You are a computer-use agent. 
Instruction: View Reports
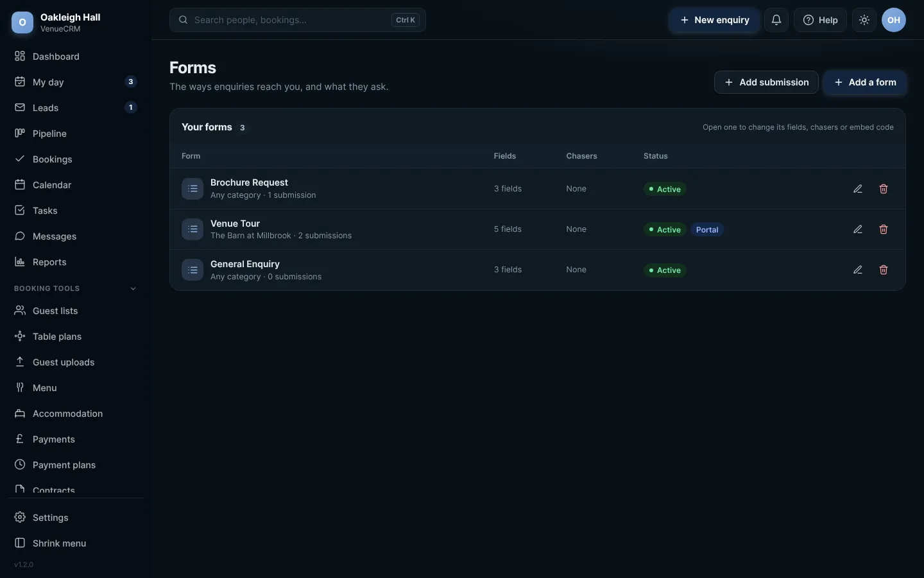76,262
